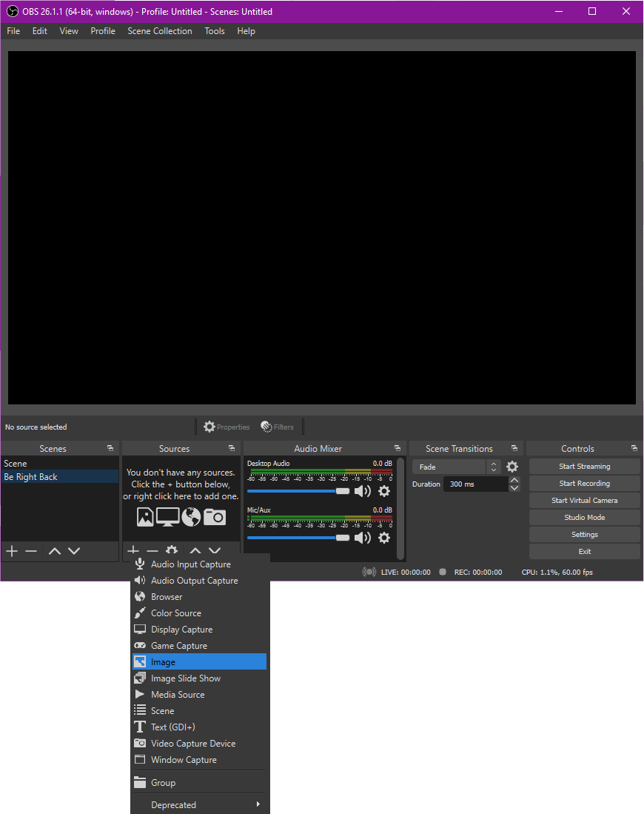
Task: Mute the Desktop Audio channel
Action: pos(363,490)
